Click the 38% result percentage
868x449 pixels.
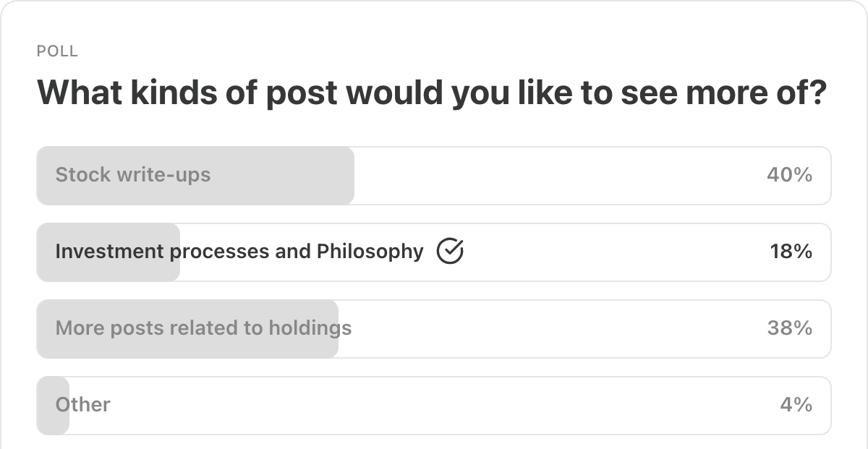coord(789,328)
